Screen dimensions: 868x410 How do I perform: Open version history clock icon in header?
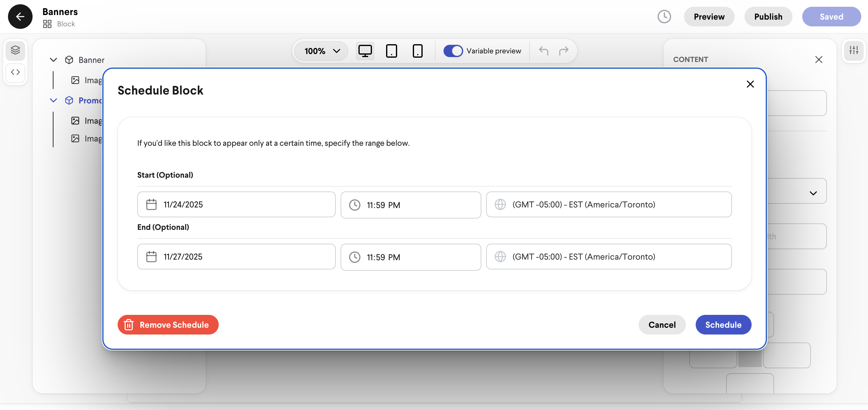click(664, 17)
